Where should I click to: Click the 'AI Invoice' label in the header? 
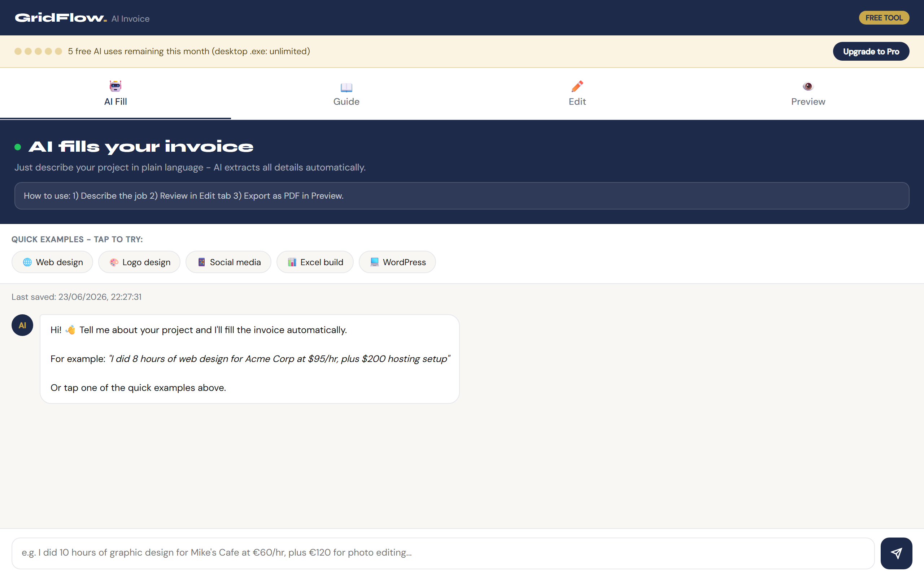[130, 19]
